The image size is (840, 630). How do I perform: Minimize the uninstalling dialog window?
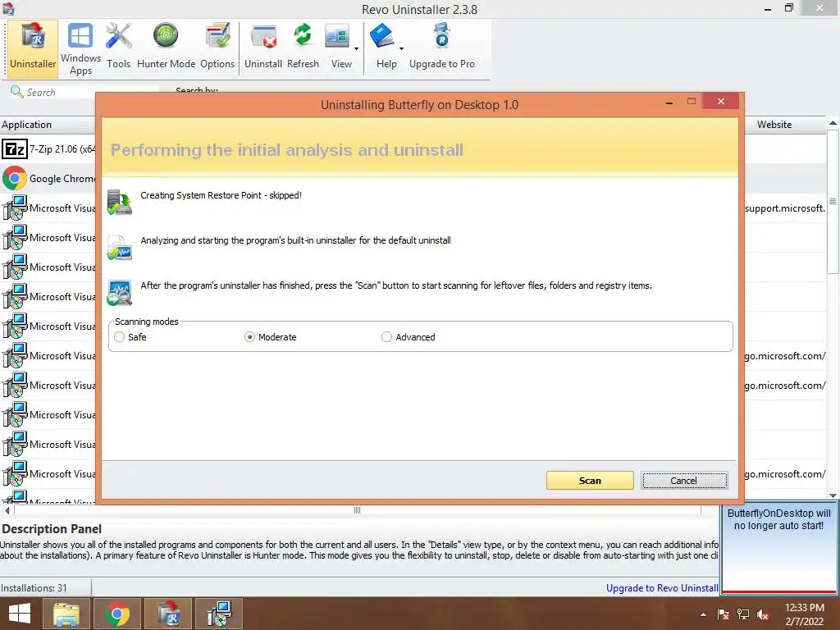pos(669,103)
